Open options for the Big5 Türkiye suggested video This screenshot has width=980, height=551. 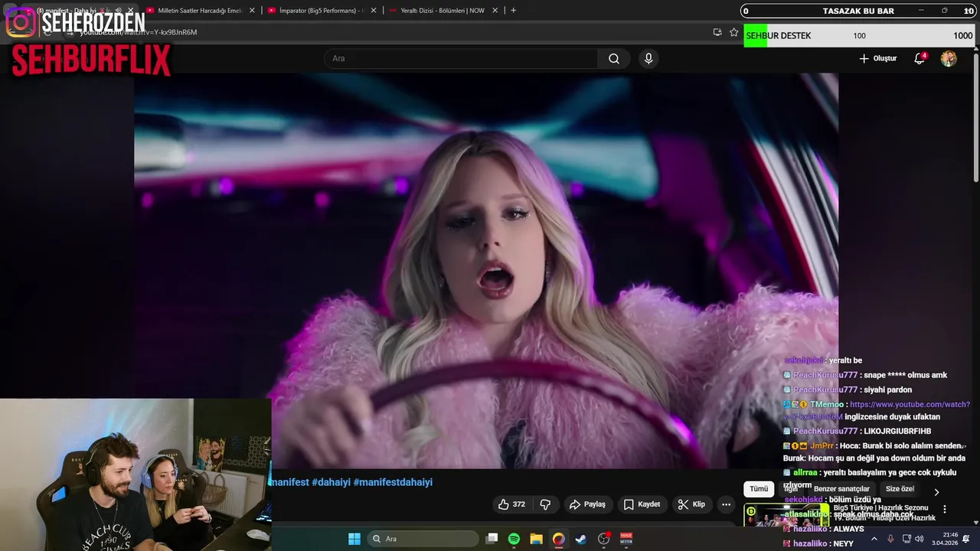[944, 510]
